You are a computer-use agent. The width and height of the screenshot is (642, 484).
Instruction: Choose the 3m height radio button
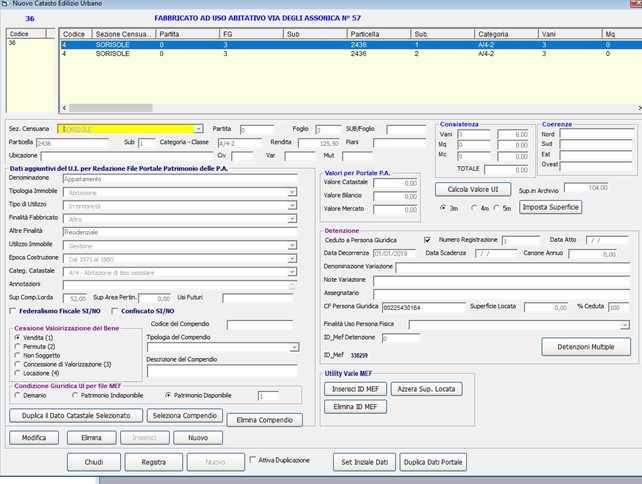(443, 208)
